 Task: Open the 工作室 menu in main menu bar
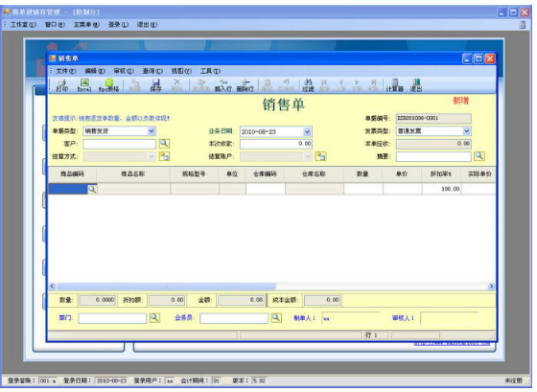23,25
